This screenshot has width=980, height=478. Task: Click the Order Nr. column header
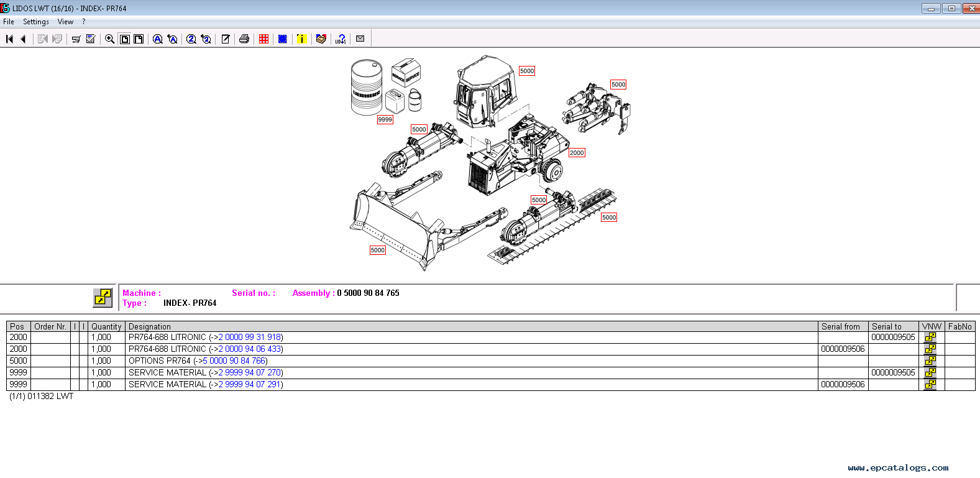pyautogui.click(x=50, y=326)
